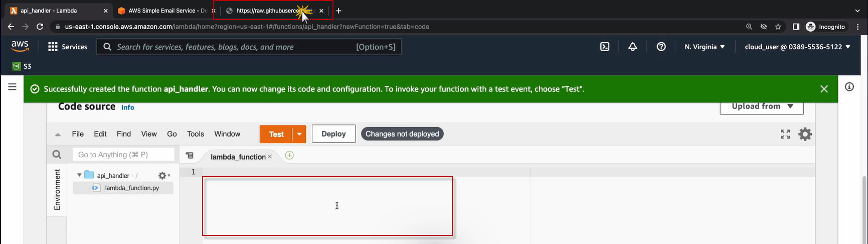The image size is (868, 244).
Task: Select lambda_function.py in the file tree
Action: coord(131,188)
